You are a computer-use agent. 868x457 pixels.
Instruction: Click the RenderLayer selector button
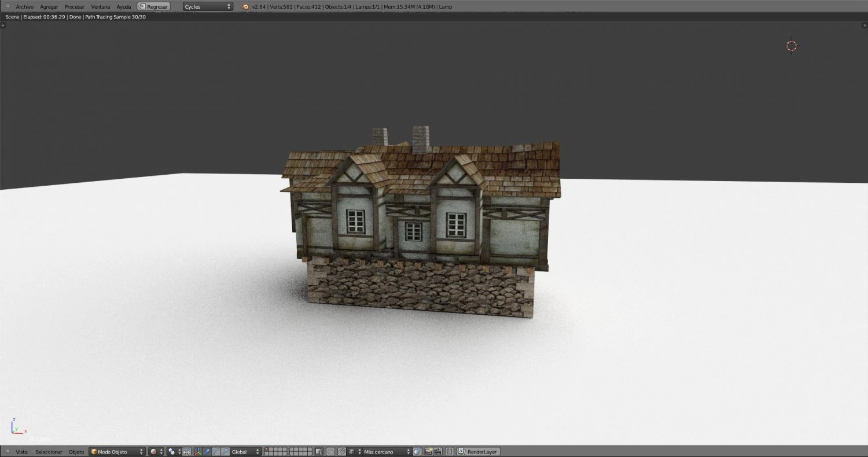tap(478, 452)
